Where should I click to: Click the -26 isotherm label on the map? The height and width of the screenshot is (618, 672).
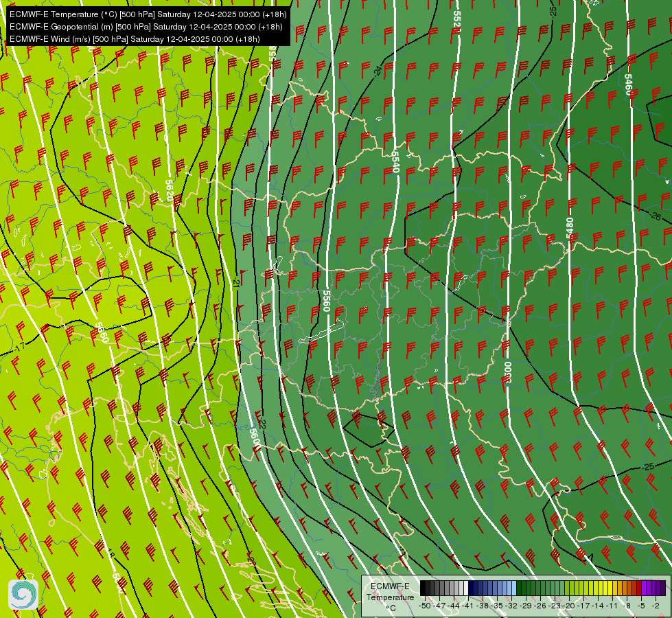[x=655, y=216]
